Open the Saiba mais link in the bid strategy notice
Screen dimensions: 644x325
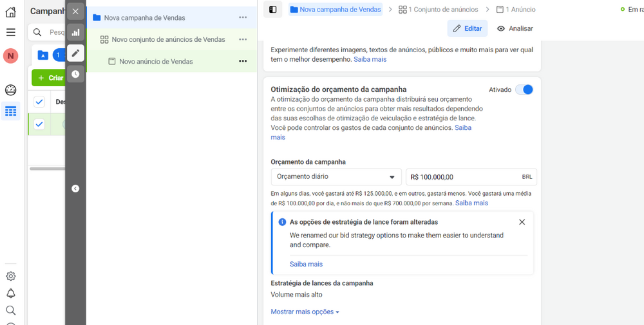click(306, 265)
